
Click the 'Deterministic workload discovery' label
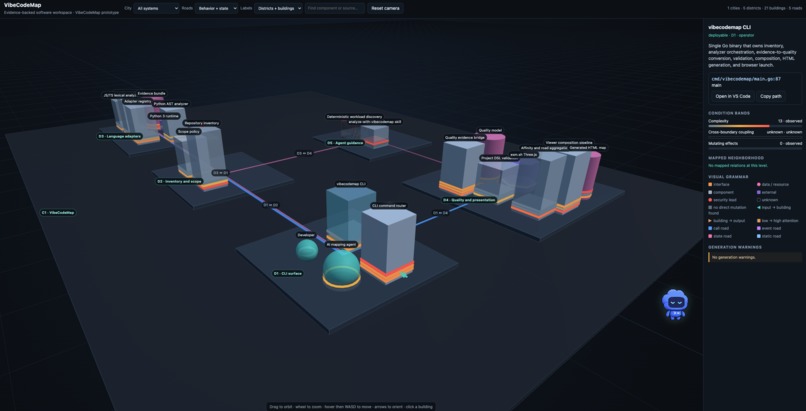click(355, 117)
